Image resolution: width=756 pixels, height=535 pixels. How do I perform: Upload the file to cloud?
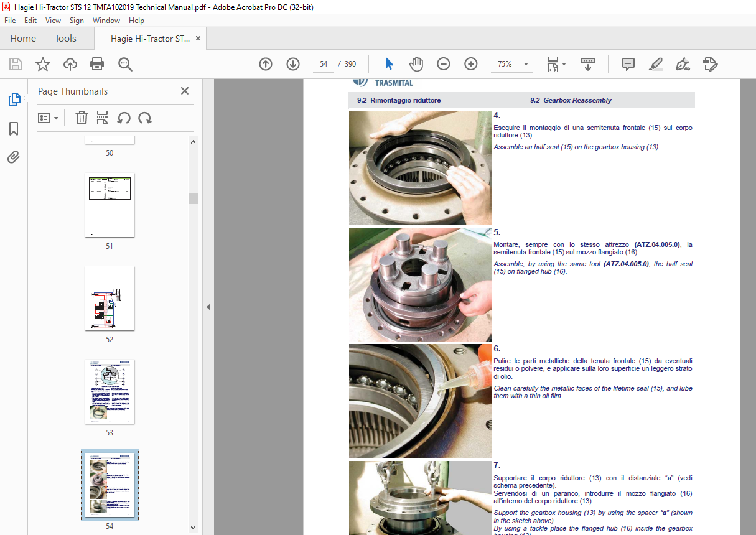tap(70, 64)
